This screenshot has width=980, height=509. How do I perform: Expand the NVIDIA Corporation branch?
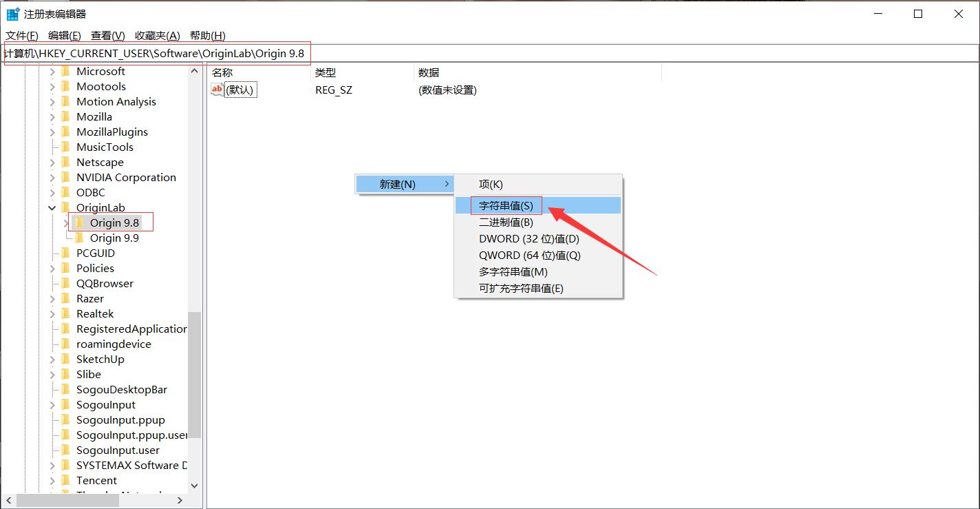[52, 178]
